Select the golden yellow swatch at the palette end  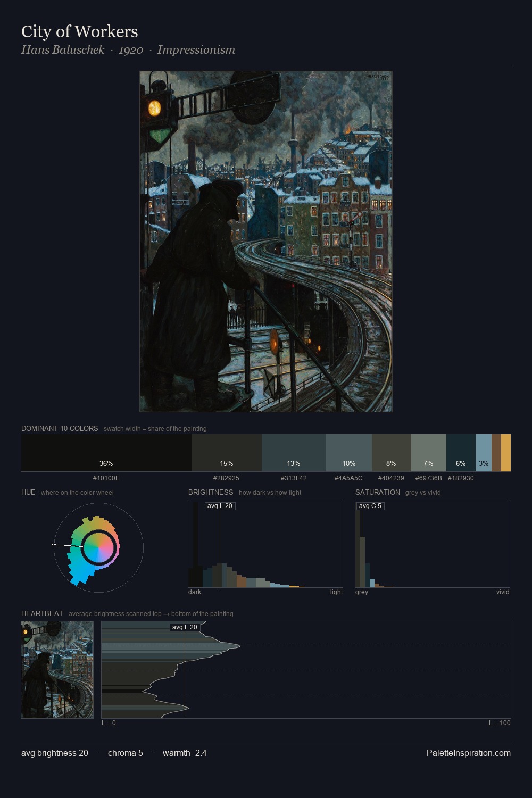pyautogui.click(x=506, y=453)
